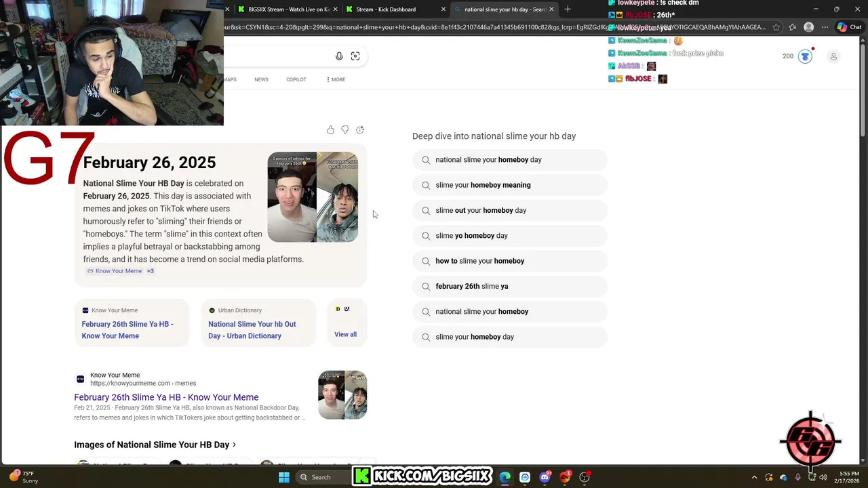Click the microphone voice search icon
Viewport: 868px width, 488px height.
pyautogui.click(x=339, y=56)
